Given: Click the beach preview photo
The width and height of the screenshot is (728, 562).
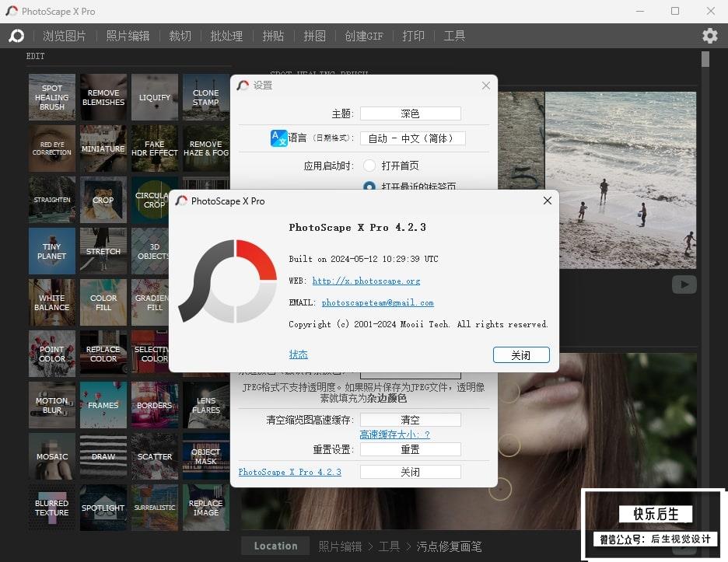Looking at the screenshot, I should [x=621, y=180].
